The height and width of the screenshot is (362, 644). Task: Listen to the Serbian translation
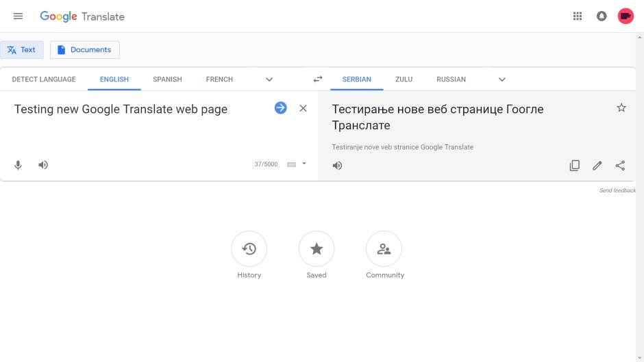pos(337,166)
